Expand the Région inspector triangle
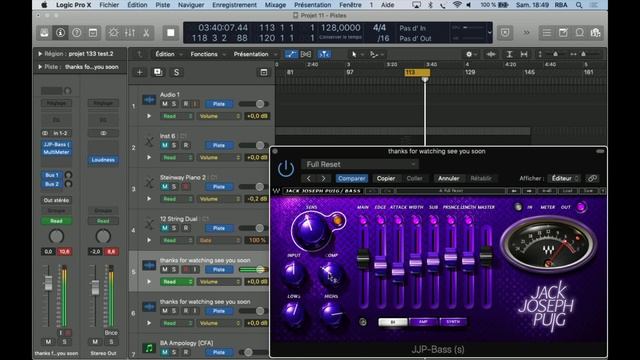 click(40, 53)
